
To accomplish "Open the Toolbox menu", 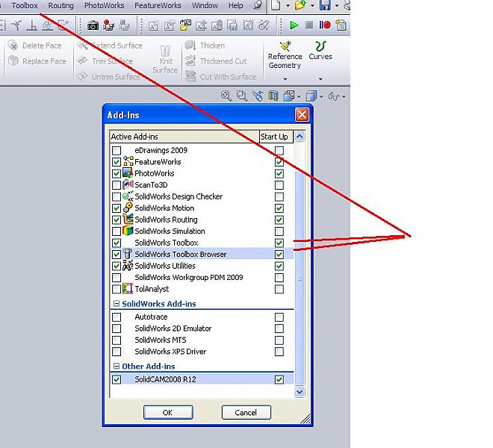I will point(25,5).
